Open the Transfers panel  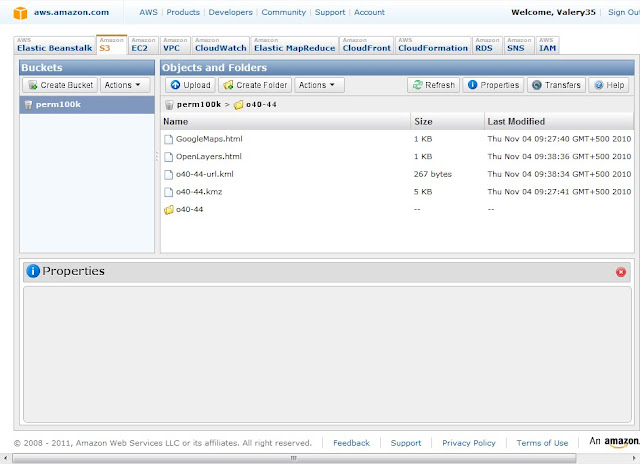(556, 85)
